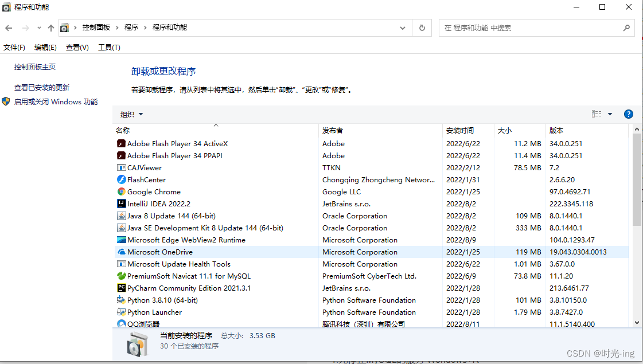The width and height of the screenshot is (643, 364).
Task: Open the view options dropdown arrow
Action: click(610, 115)
